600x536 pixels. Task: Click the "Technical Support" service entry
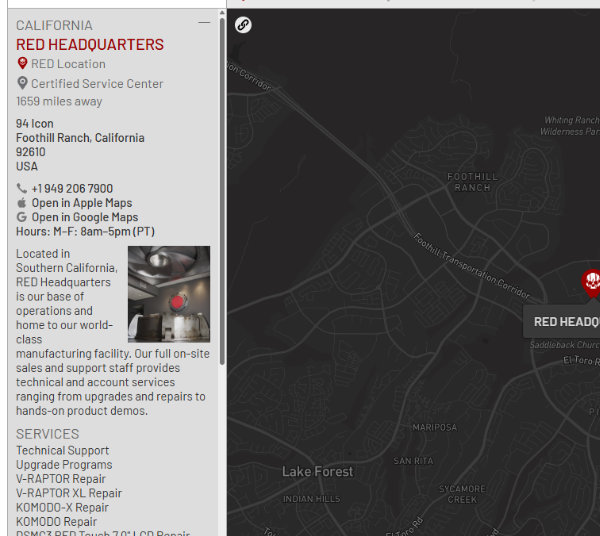pyautogui.click(x=63, y=451)
